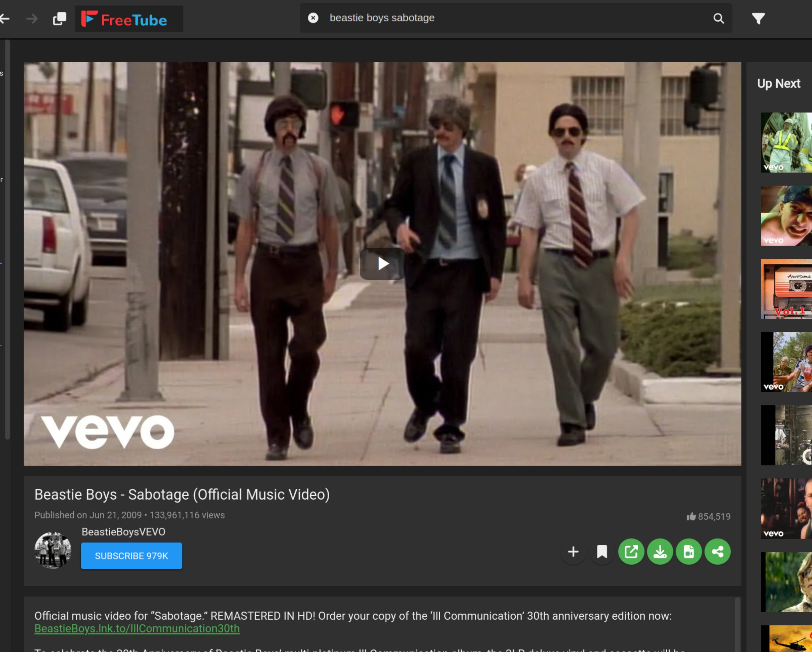The width and height of the screenshot is (812, 652).
Task: Toggle the bookmark save video icon
Action: (x=602, y=551)
